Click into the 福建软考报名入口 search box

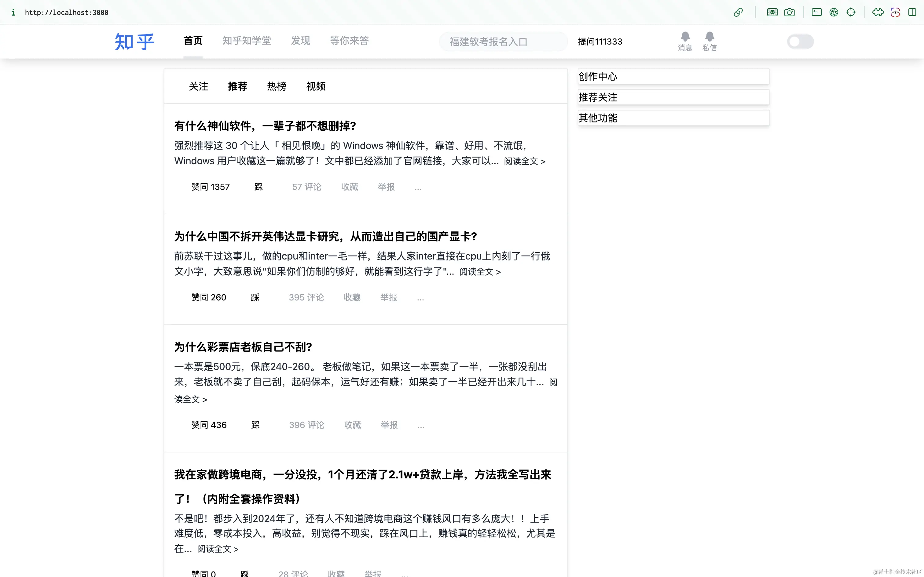pos(503,42)
